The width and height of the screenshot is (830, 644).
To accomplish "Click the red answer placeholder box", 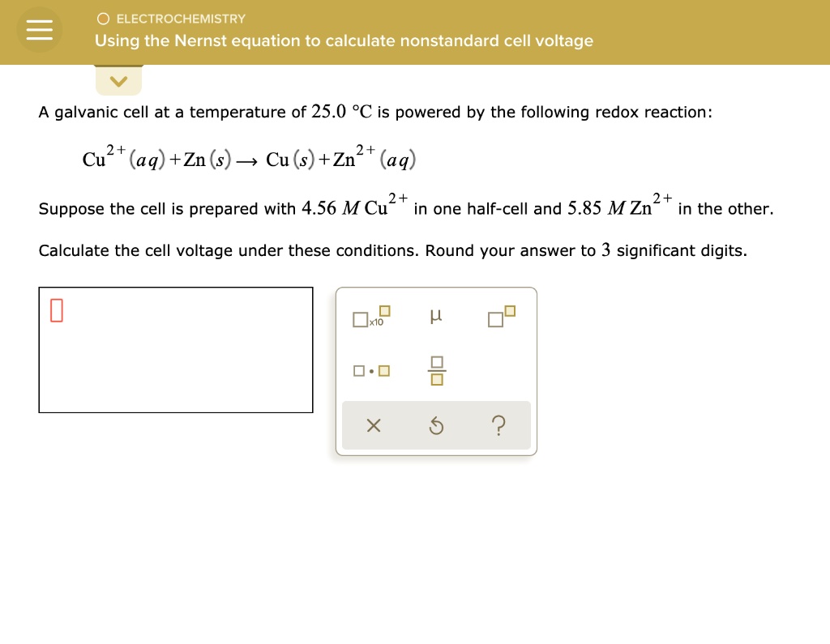I will click(x=56, y=309).
